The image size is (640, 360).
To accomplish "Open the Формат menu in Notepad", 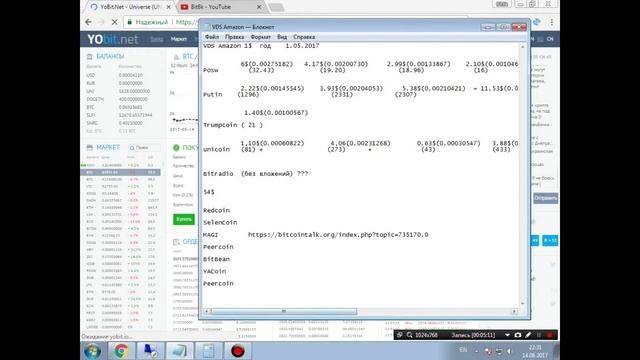I will 260,37.
